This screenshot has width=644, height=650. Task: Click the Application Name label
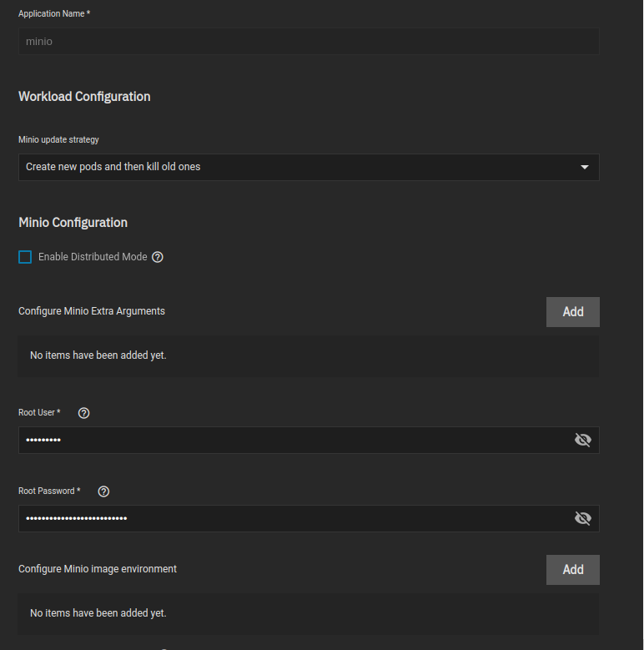(x=54, y=13)
